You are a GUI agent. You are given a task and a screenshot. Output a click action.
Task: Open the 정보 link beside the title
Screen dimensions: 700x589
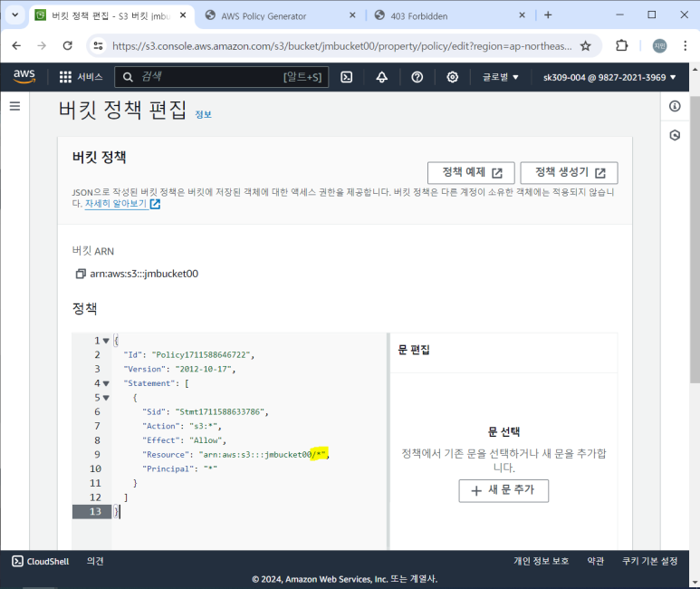[x=203, y=114]
